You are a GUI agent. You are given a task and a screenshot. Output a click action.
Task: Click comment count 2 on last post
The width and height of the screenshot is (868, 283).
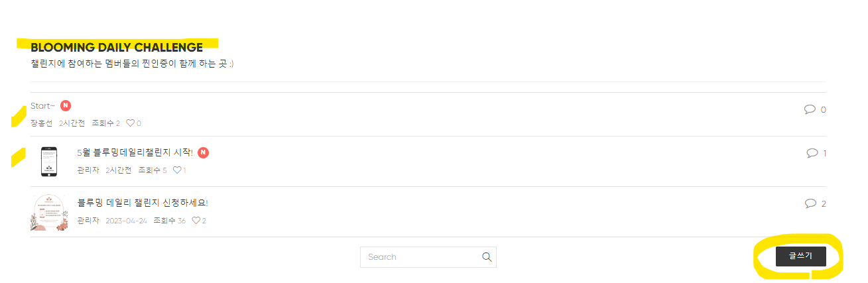[824, 204]
